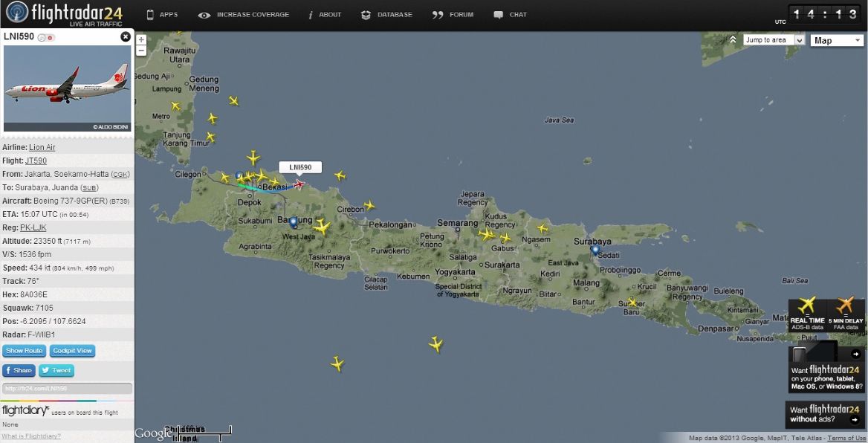Click the red LNI590 aircraft on the map
This screenshot has height=443, width=868.
pyautogui.click(x=299, y=184)
